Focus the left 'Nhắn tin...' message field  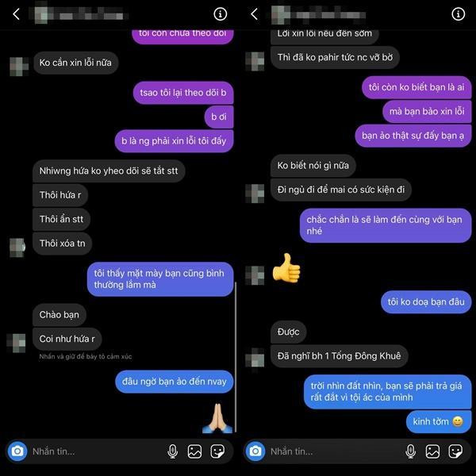pos(97,451)
